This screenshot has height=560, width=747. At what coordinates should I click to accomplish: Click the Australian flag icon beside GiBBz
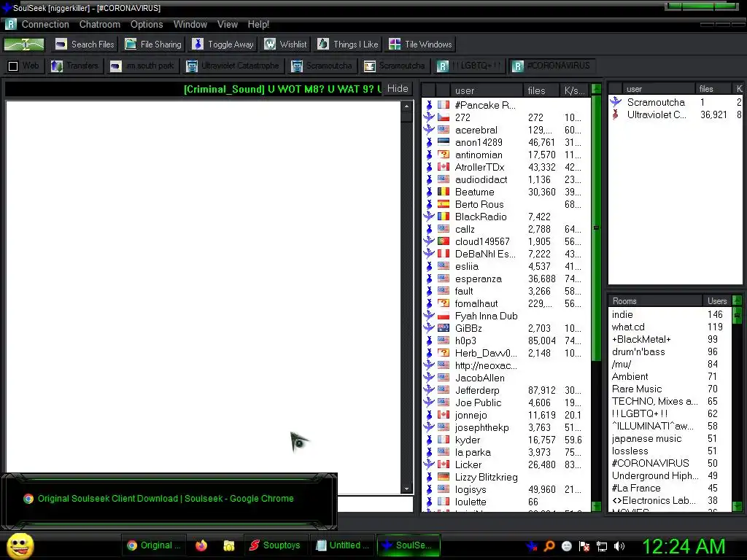(x=444, y=328)
